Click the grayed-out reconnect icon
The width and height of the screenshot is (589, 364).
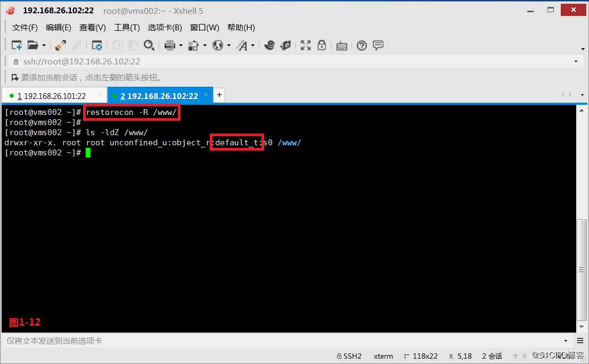pos(77,45)
